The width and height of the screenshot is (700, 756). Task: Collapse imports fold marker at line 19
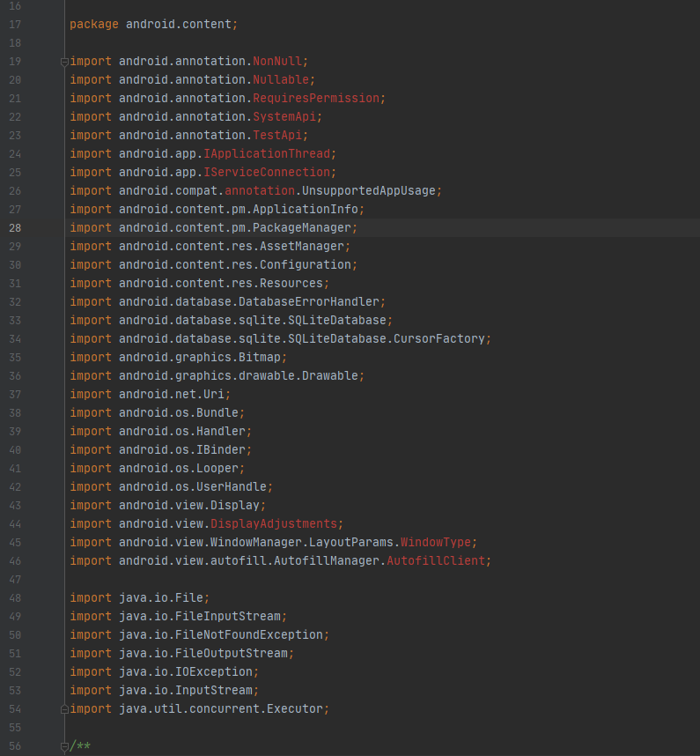tap(64, 62)
